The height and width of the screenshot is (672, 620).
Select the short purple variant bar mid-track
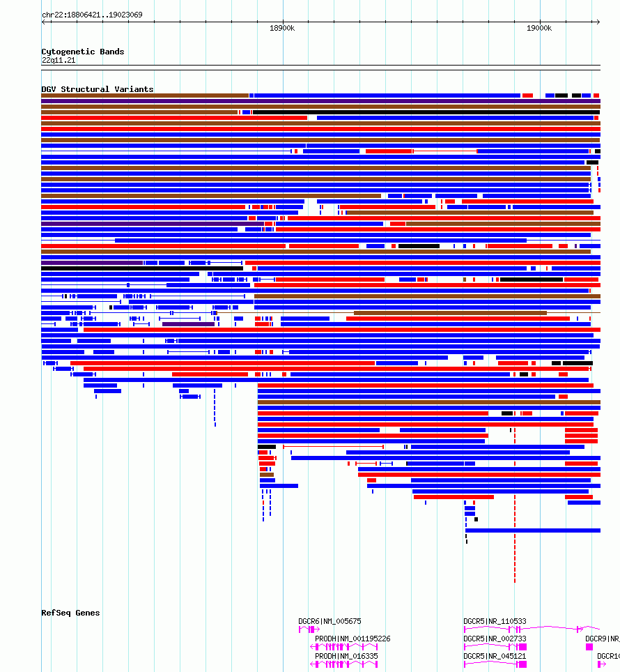tap(188, 324)
